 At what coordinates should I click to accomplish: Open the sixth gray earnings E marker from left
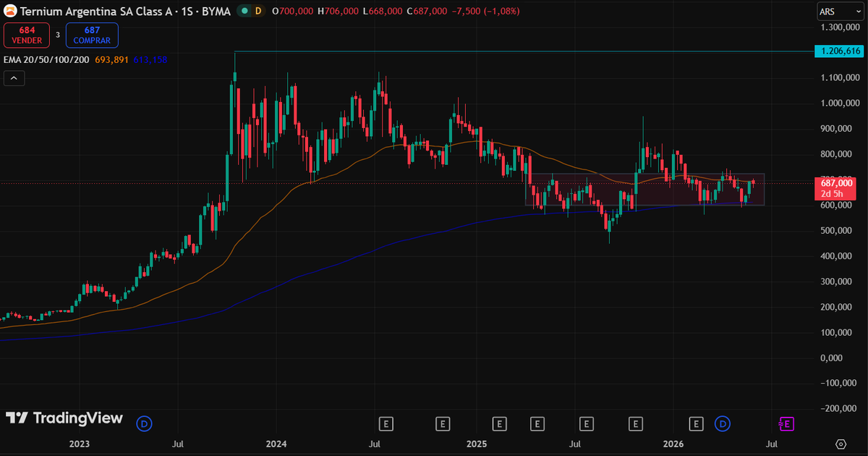[x=637, y=423]
